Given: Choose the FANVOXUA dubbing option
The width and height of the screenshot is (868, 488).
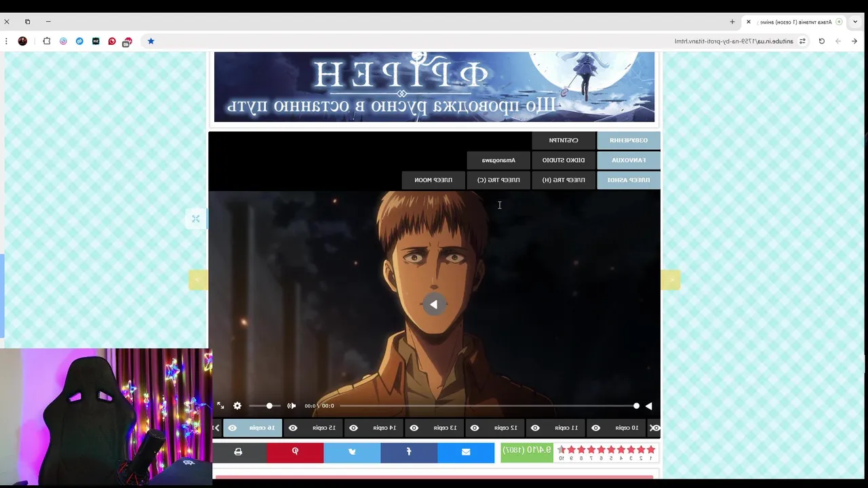Looking at the screenshot, I should 629,161.
